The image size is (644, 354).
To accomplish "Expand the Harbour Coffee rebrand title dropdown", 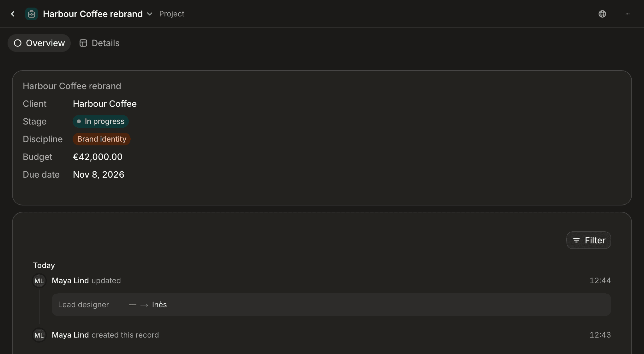I will (x=150, y=14).
